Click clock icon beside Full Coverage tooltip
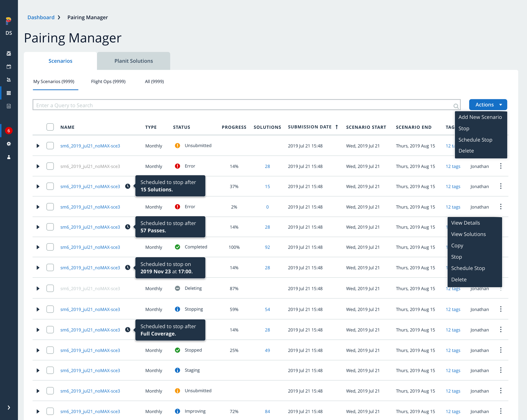This screenshot has width=527, height=420. click(128, 330)
